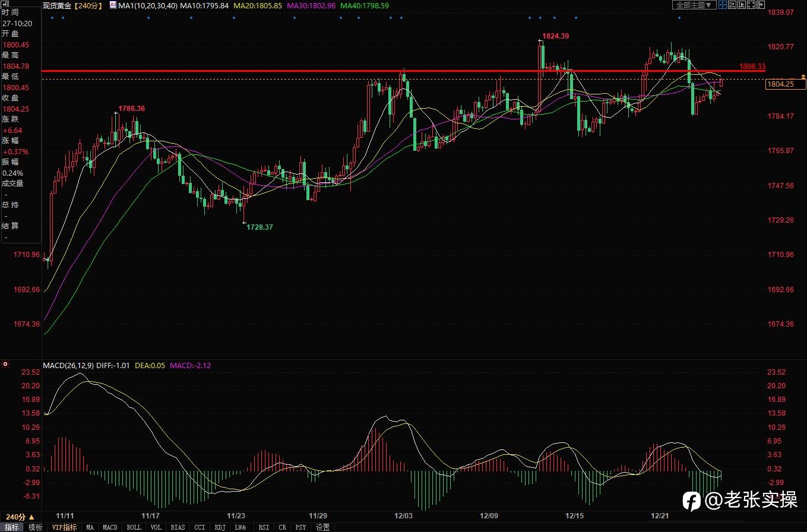The height and width of the screenshot is (532, 807).
Task: Click the 【240分】 period label in title
Action: 88,5
